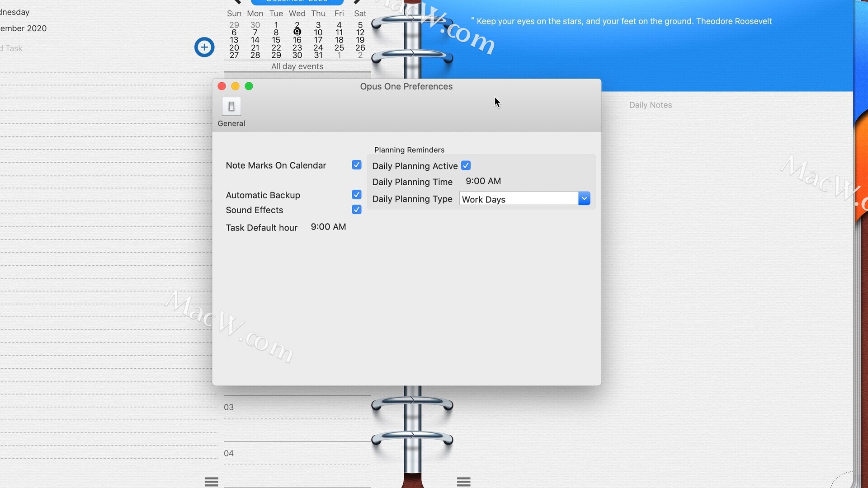Select December 25 on the mini calendar
868x488 pixels.
pyautogui.click(x=339, y=47)
